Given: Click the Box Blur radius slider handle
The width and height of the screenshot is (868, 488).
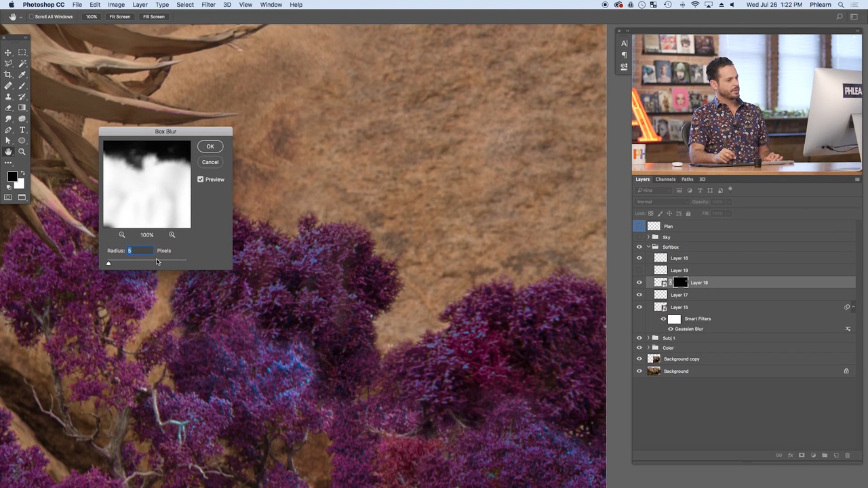Looking at the screenshot, I should (108, 263).
